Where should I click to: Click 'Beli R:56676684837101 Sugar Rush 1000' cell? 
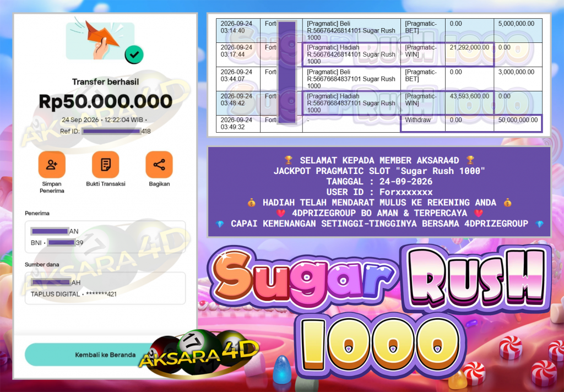pos(351,79)
